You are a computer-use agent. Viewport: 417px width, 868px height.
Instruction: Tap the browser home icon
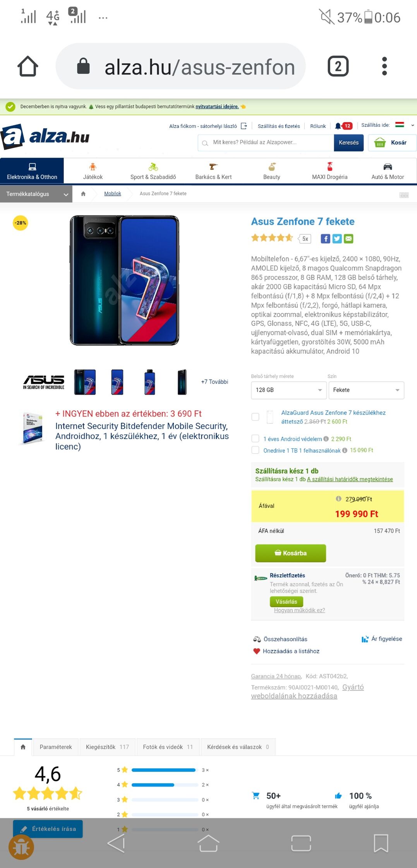pyautogui.click(x=28, y=66)
